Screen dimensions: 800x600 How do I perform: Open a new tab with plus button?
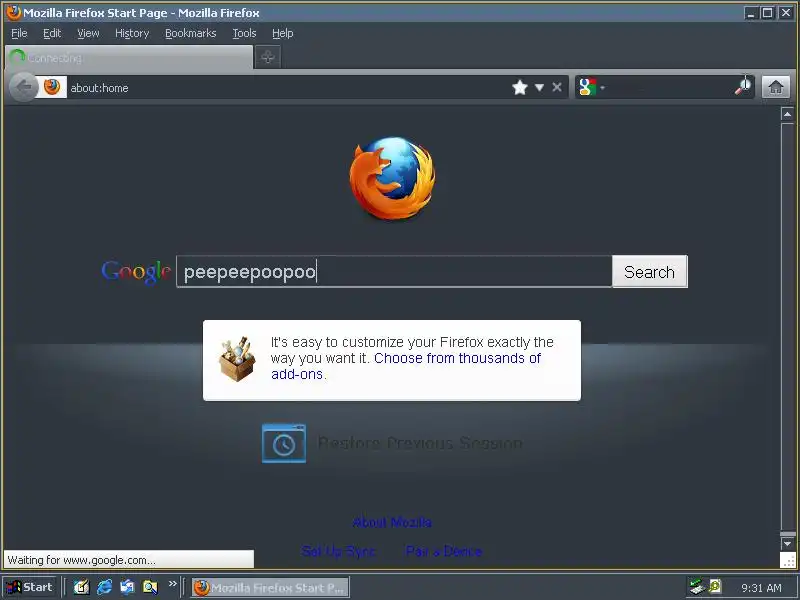pyautogui.click(x=267, y=57)
